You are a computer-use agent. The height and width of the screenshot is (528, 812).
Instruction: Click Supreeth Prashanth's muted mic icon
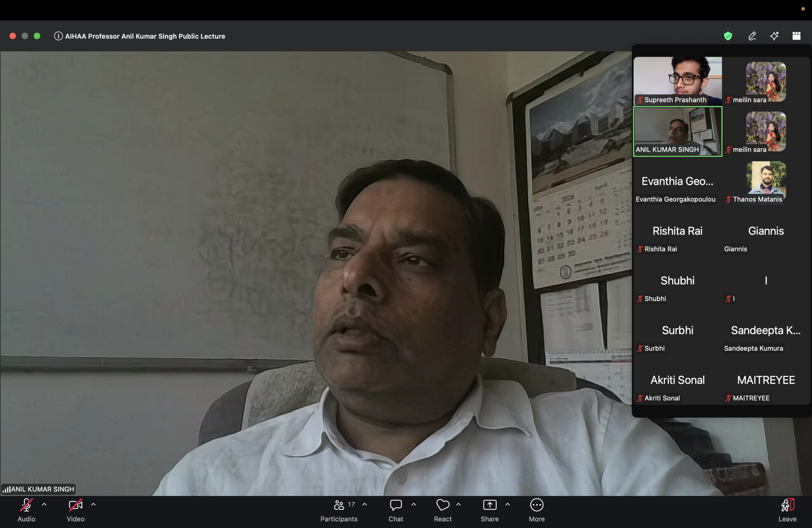pyautogui.click(x=640, y=100)
